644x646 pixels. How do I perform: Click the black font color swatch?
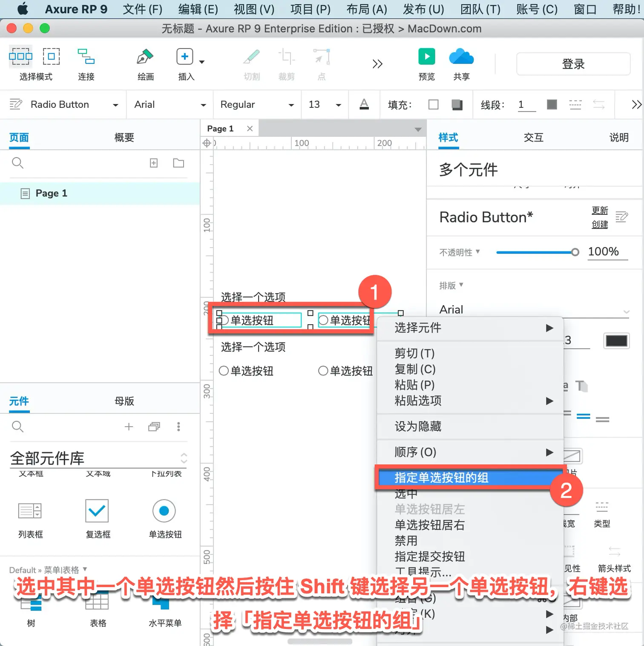pyautogui.click(x=616, y=341)
